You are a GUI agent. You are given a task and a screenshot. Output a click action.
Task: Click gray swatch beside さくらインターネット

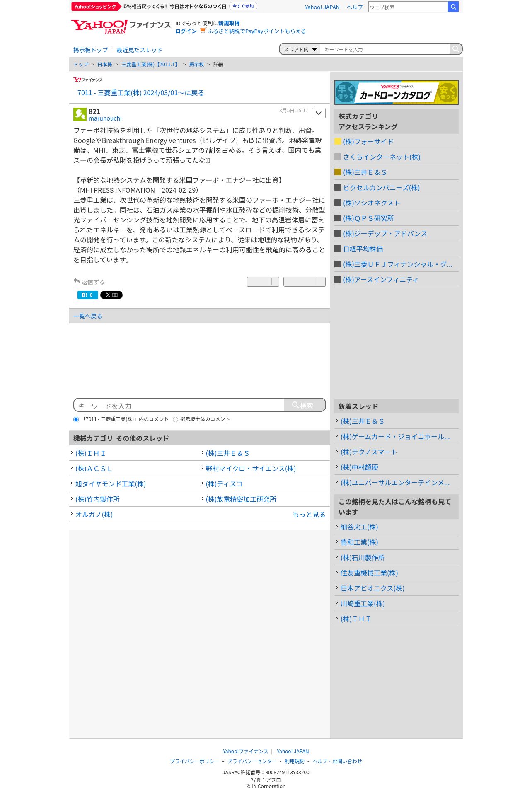click(338, 157)
